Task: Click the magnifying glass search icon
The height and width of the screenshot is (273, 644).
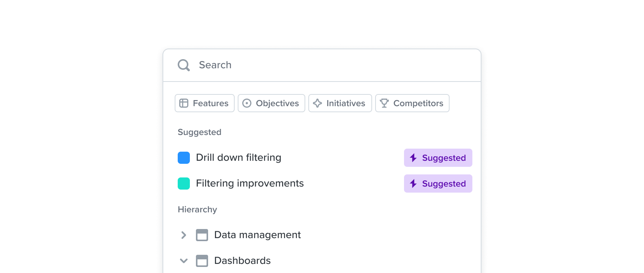Action: click(184, 65)
